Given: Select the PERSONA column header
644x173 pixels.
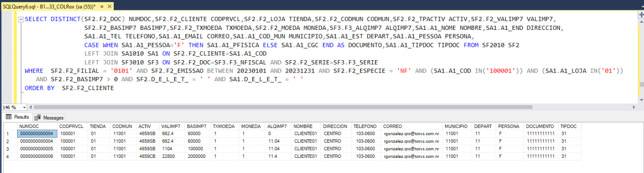Looking at the screenshot, I should 510,127.
